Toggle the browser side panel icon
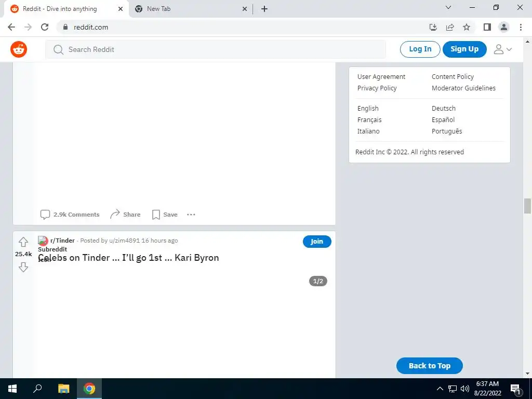532x399 pixels. pos(487,27)
